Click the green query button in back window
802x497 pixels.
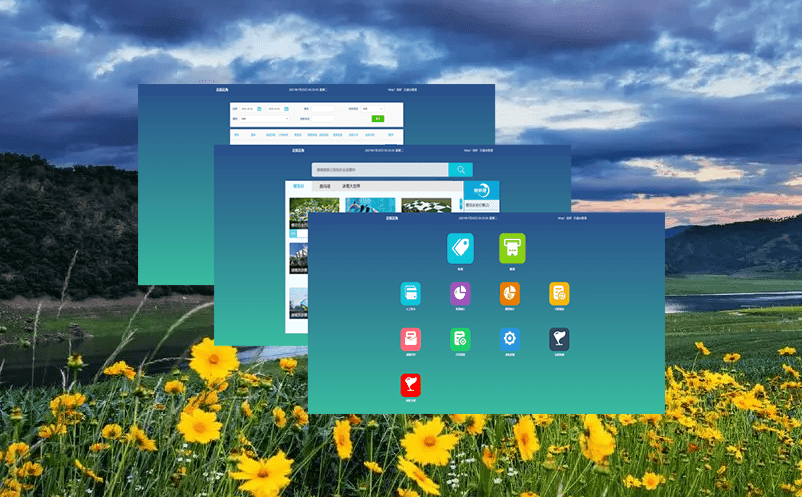377,119
